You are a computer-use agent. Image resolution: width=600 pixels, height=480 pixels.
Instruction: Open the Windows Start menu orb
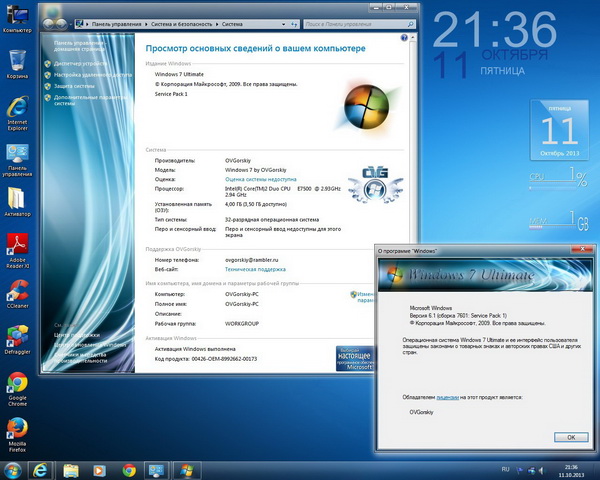coord(13,469)
